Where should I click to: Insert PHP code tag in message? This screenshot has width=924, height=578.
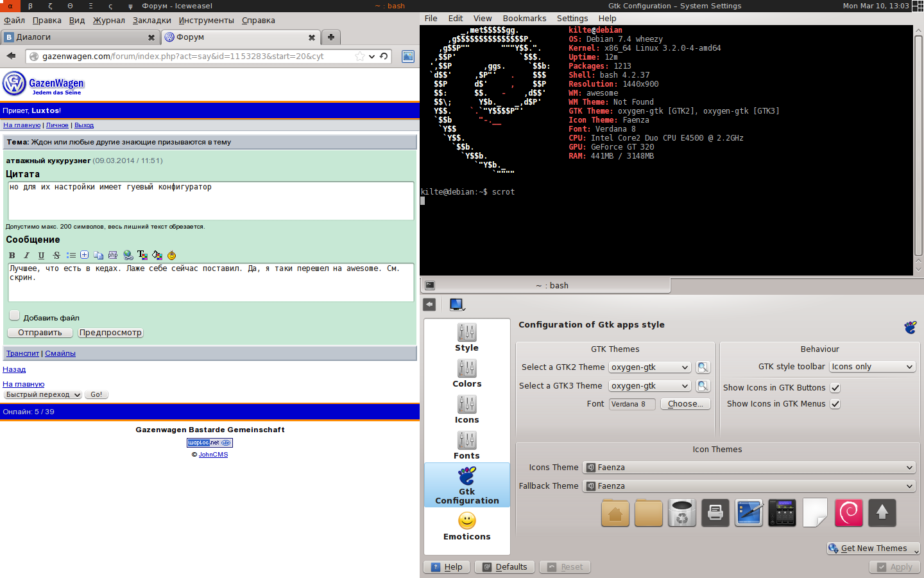pos(113,255)
